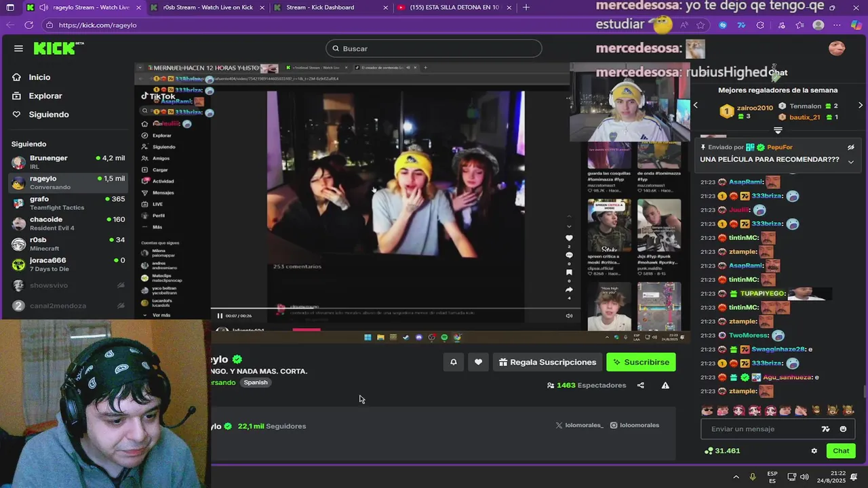Click the Regala Suscripciones button
The image size is (868, 488).
point(547,362)
